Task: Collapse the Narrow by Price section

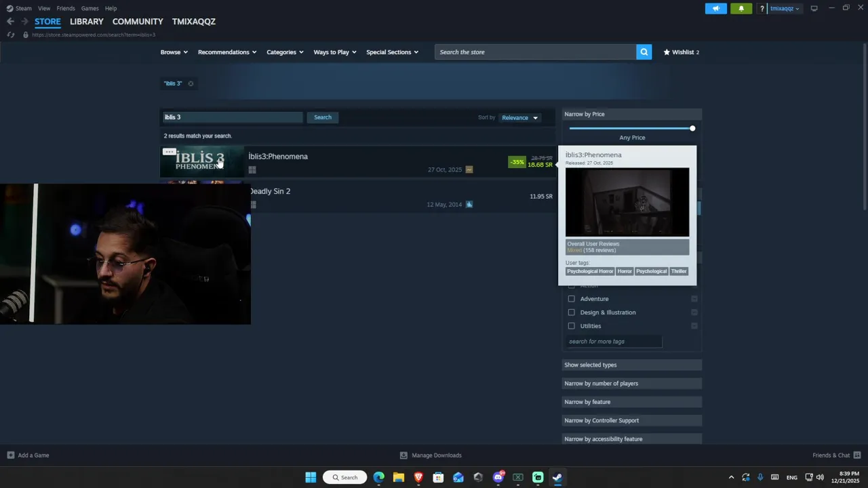Action: 632,114
